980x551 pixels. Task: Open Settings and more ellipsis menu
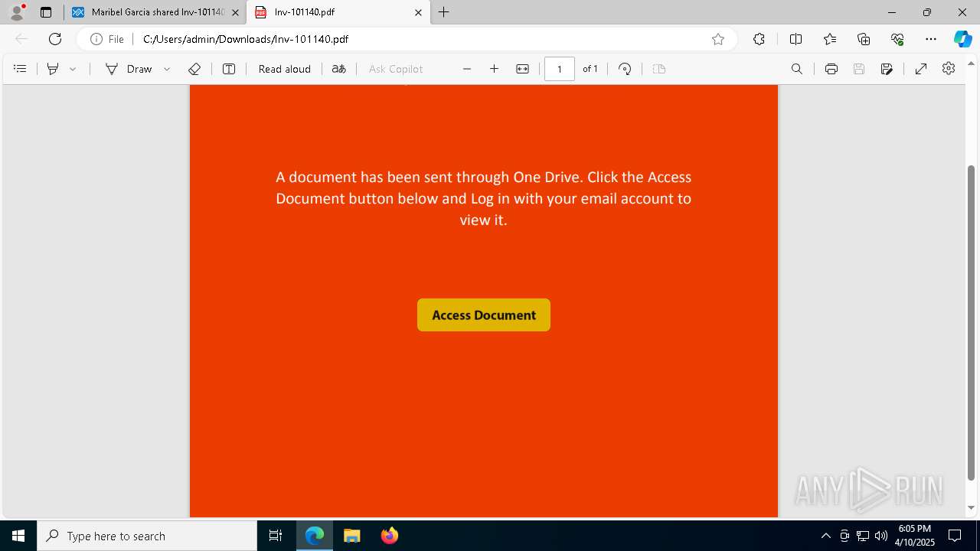point(931,39)
